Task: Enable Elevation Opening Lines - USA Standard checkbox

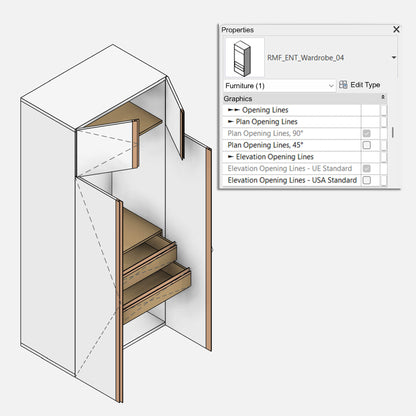Action: (x=367, y=180)
